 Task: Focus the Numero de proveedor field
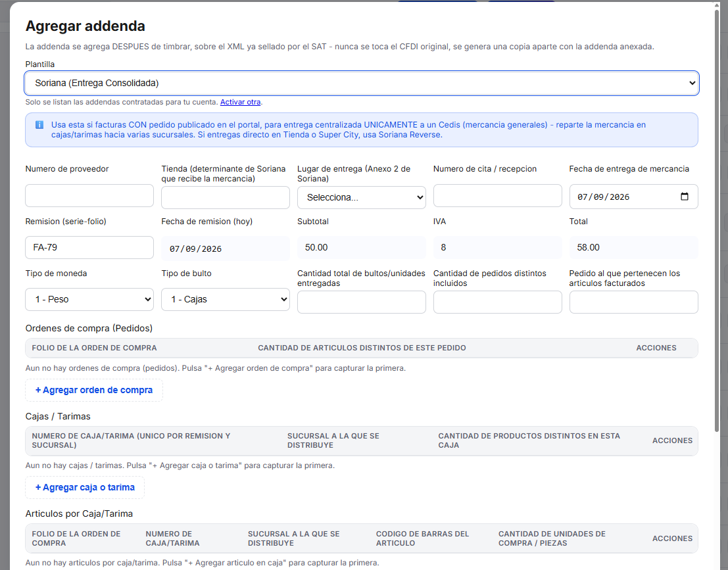pos(89,195)
